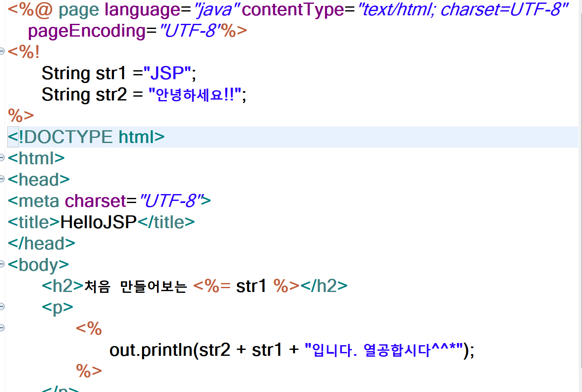Viewport: 582px width, 392px height.
Task: Click the 'page' keyword in the directive
Action: click(x=79, y=11)
